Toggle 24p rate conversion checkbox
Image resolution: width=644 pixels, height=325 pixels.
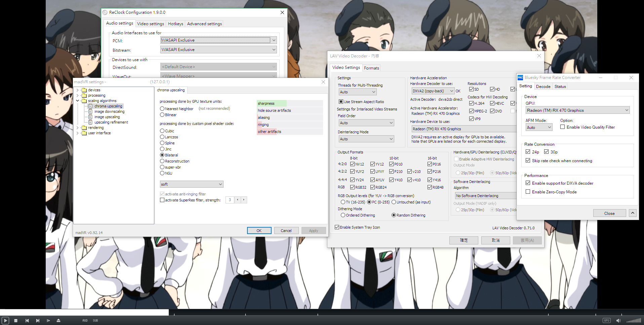point(528,152)
